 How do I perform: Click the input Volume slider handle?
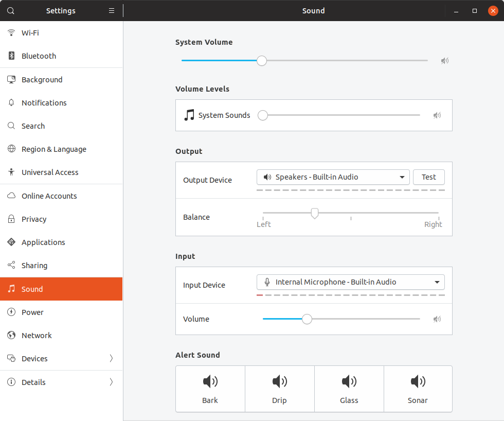click(x=307, y=319)
